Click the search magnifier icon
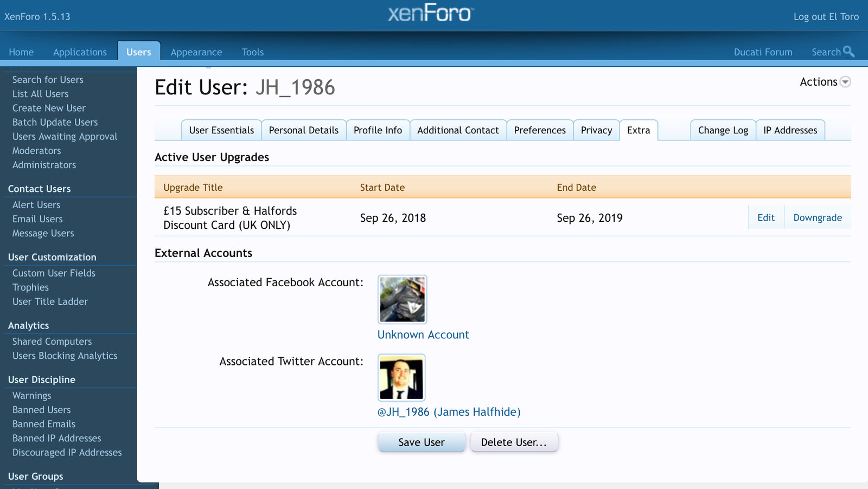Viewport: 868px width, 489px height. [x=848, y=52]
